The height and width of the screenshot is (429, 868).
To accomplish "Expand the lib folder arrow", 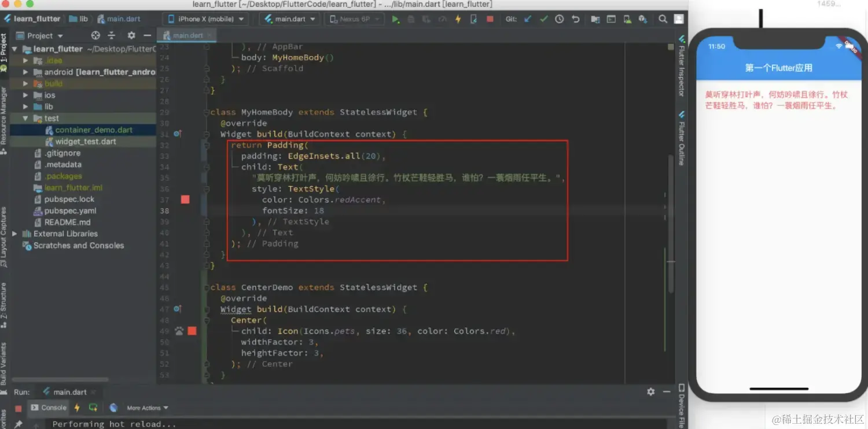I will point(25,107).
